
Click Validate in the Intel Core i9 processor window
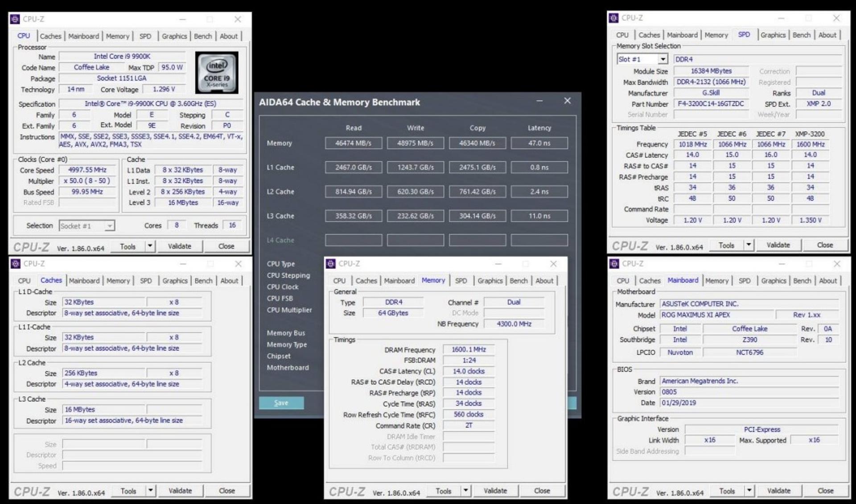coord(179,246)
